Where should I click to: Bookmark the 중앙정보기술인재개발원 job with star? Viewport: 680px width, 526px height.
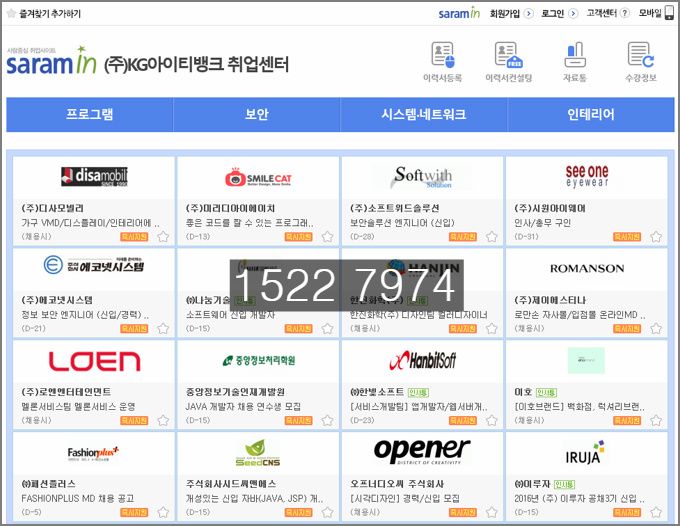pyautogui.click(x=327, y=421)
